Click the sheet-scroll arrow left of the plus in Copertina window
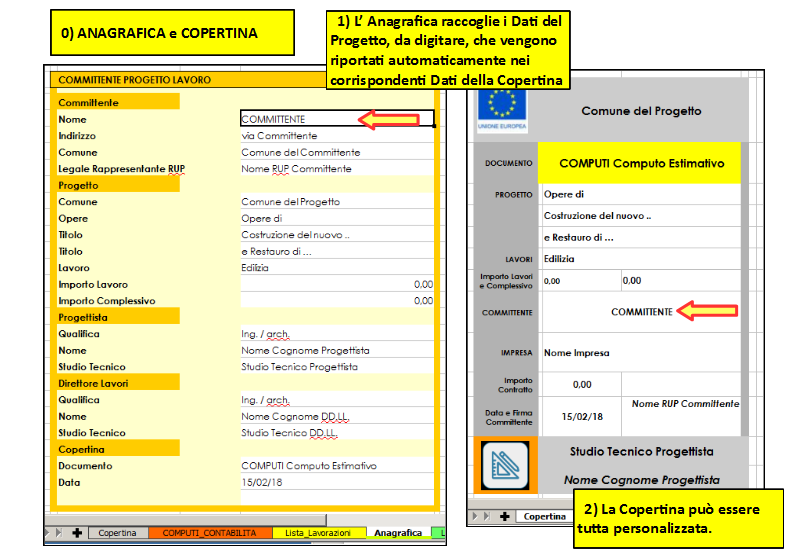793x559 pixels. [487, 516]
